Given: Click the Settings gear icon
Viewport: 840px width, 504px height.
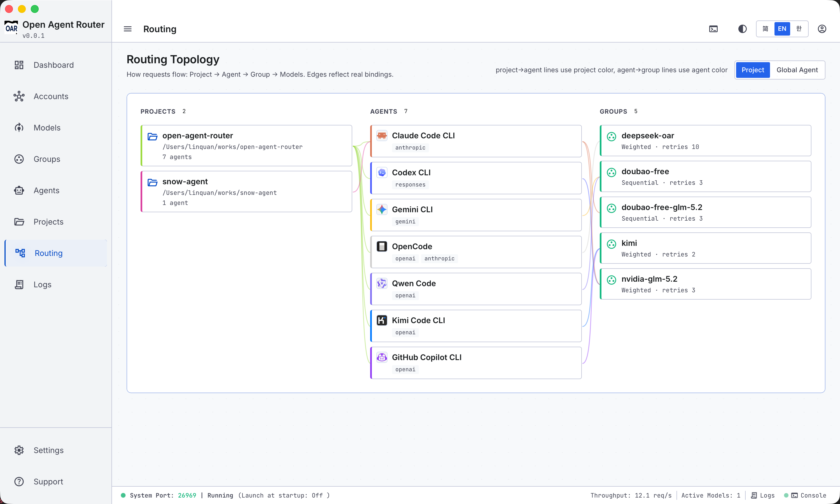Looking at the screenshot, I should pyautogui.click(x=19, y=450).
